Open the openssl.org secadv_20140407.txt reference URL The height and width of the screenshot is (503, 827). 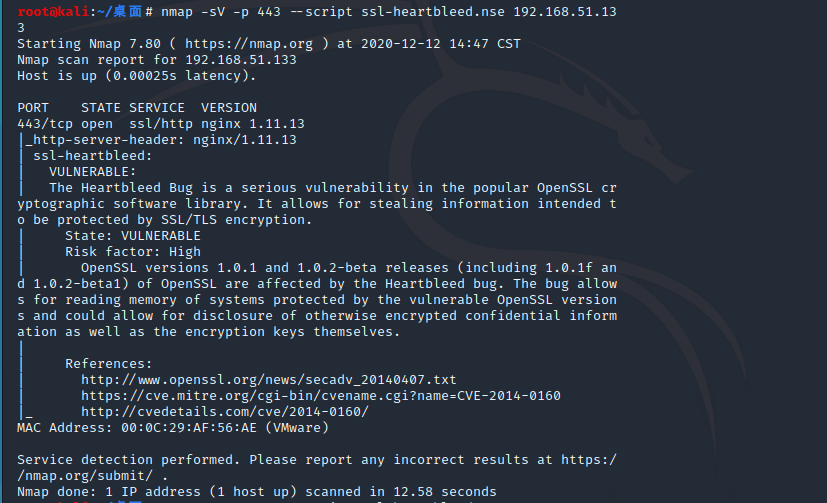[268, 380]
